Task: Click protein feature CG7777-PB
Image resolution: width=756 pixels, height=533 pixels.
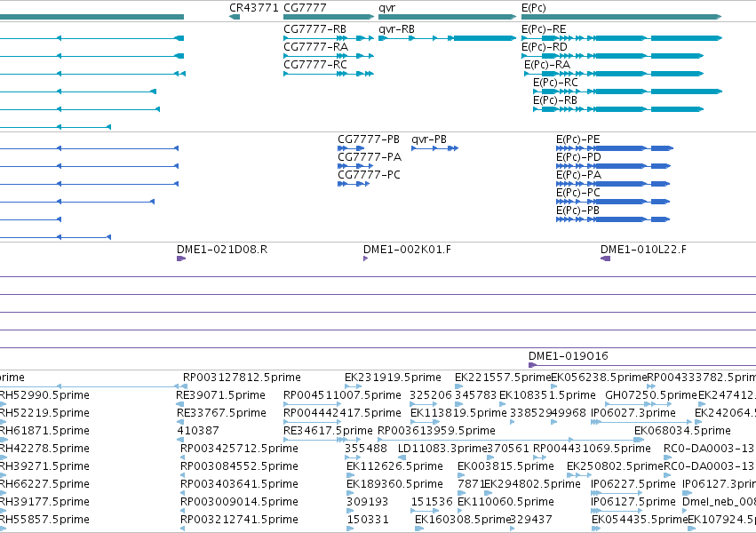Action: point(369,139)
